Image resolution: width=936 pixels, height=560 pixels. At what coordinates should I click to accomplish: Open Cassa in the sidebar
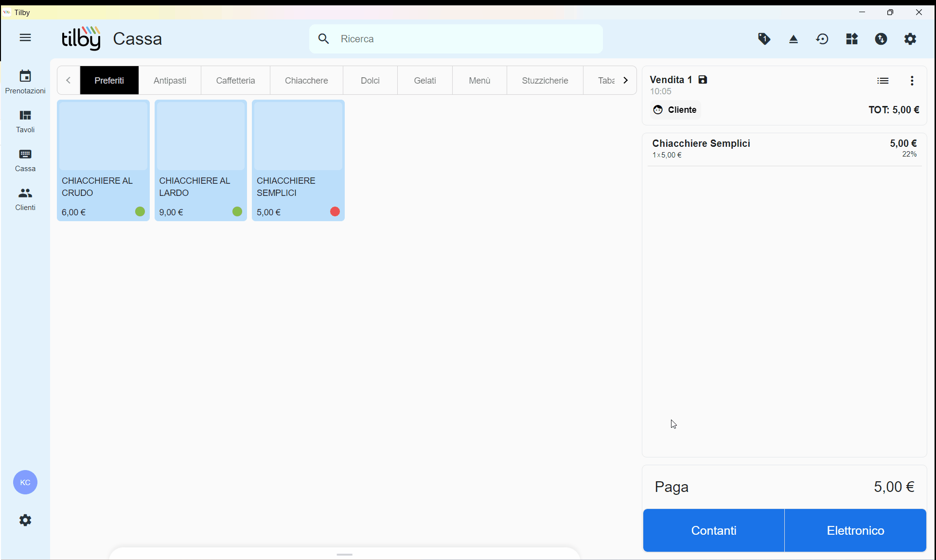tap(25, 160)
